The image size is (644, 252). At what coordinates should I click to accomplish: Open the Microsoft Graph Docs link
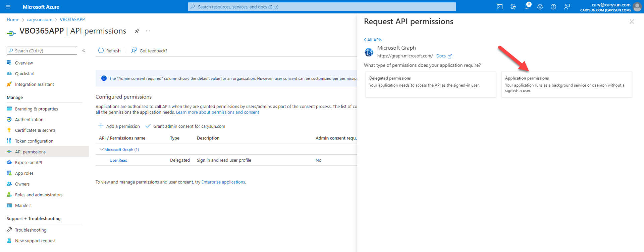[444, 56]
